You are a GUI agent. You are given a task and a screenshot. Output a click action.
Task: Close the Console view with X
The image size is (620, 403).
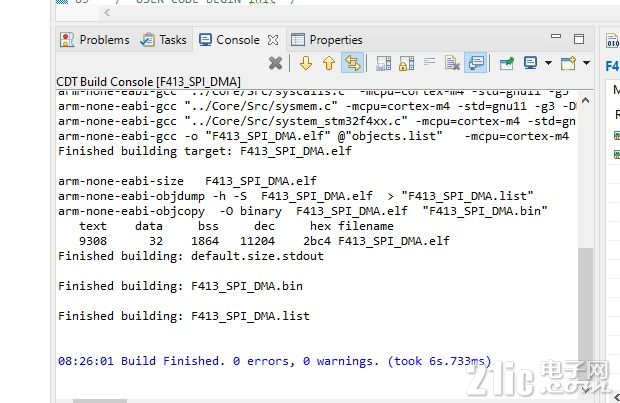[x=273, y=40]
